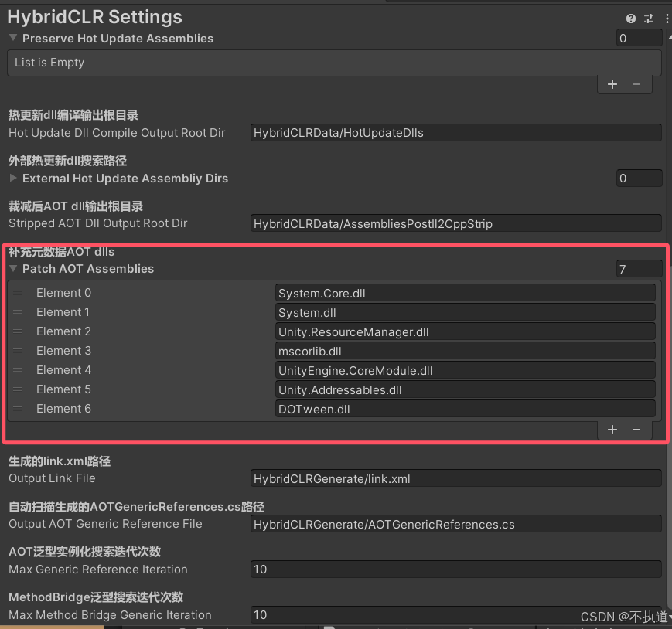This screenshot has height=629, width=672.
Task: Collapse the Preserve Hot Update Assemblies list
Action: 13,38
